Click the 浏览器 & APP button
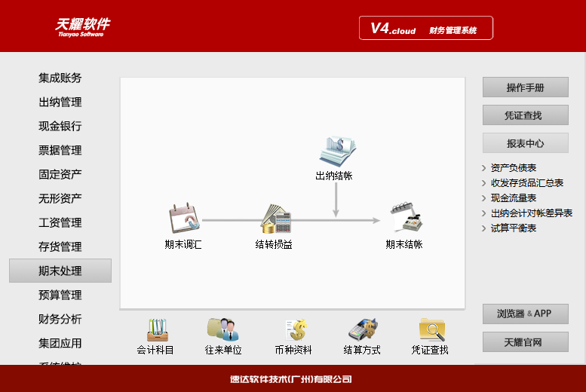The image size is (586, 392). (526, 314)
